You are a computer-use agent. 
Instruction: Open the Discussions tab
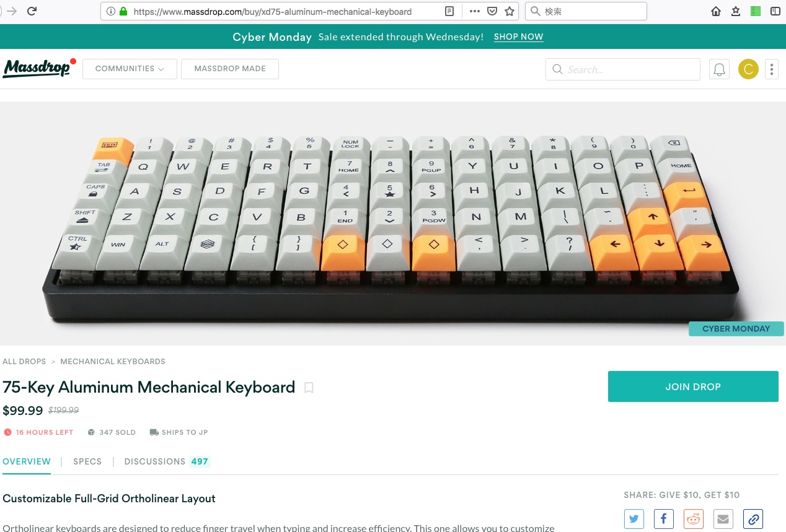tap(167, 461)
